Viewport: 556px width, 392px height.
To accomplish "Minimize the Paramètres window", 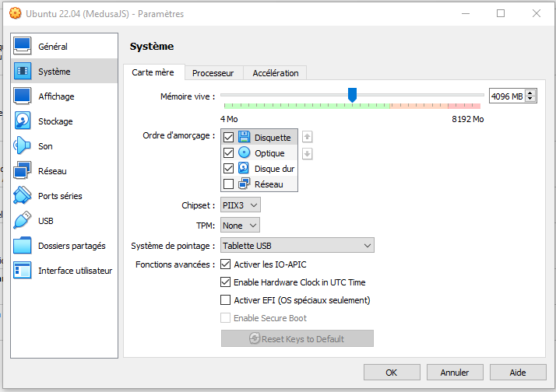I will pos(466,13).
